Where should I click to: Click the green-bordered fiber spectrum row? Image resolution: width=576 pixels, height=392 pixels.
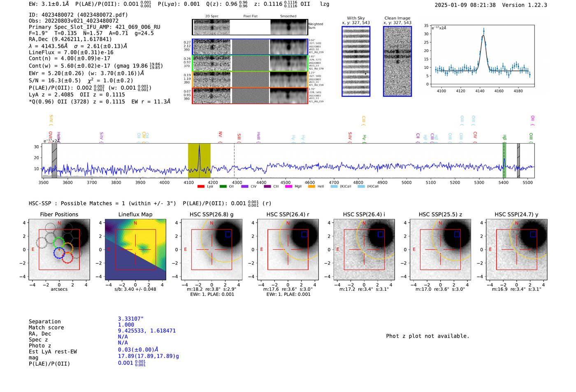pos(250,63)
